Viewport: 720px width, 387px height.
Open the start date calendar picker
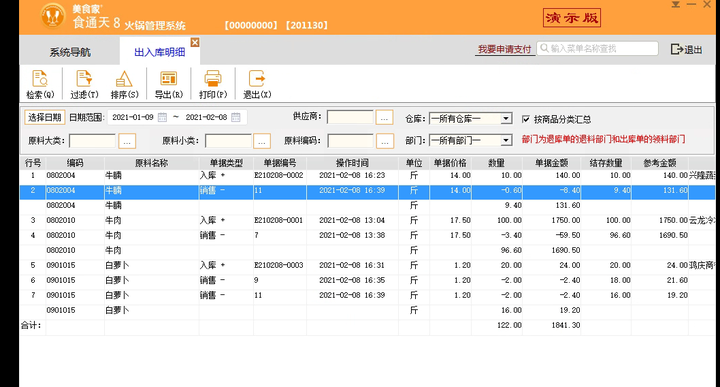[x=162, y=118]
